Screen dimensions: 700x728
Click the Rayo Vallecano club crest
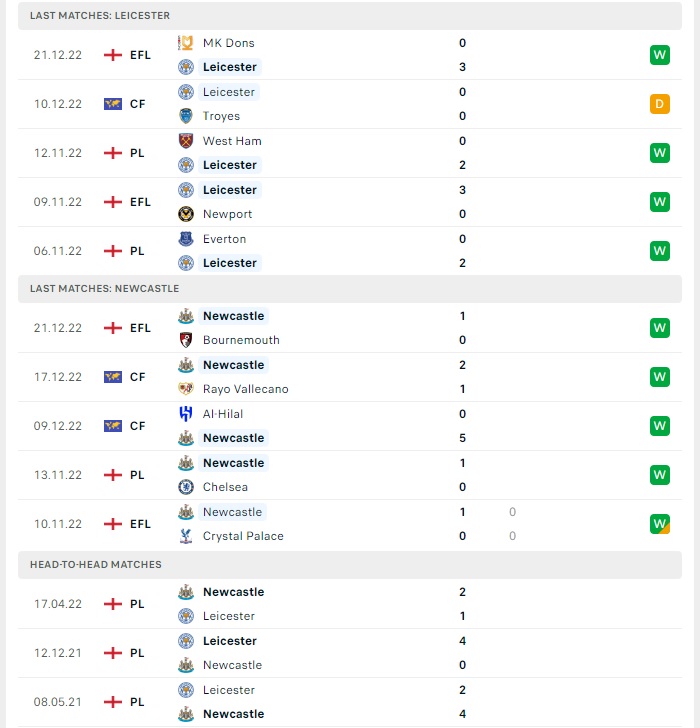[x=186, y=389]
